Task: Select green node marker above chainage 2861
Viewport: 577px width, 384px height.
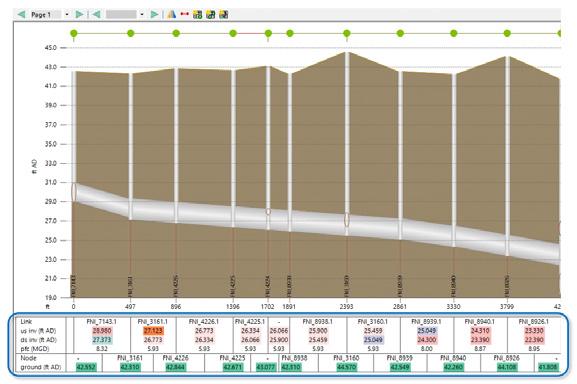Action: click(400, 33)
